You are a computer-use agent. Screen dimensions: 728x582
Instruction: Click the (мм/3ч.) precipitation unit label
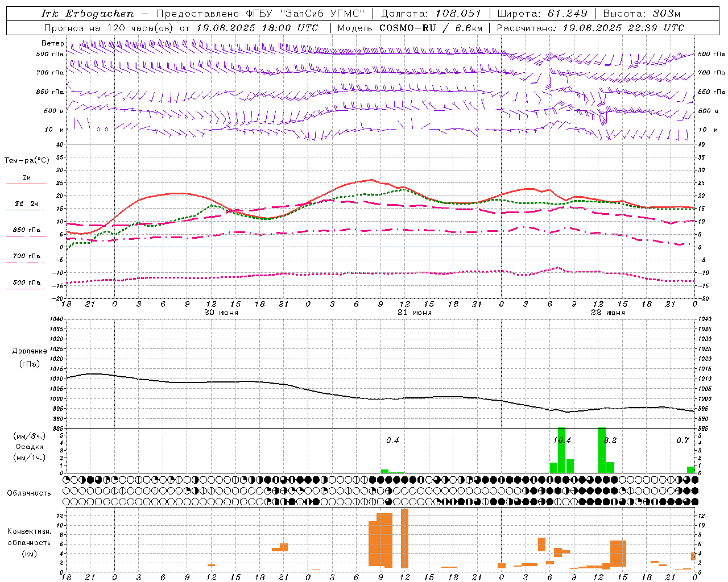30,436
